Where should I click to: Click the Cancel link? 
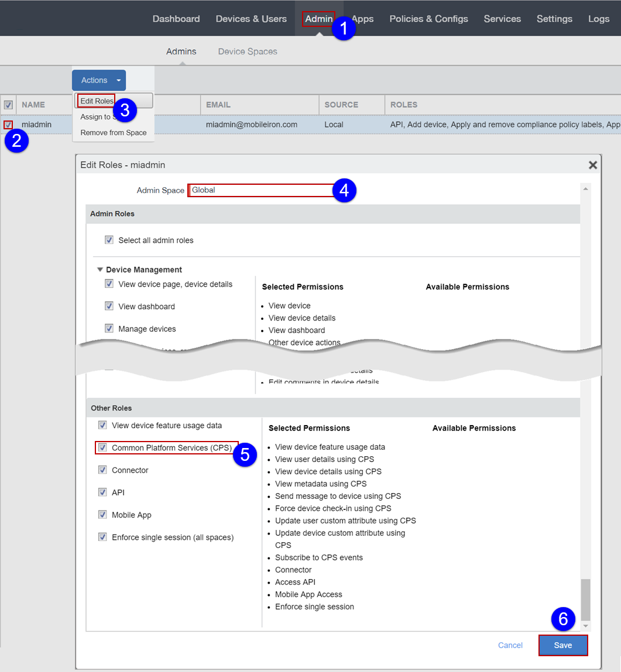click(x=510, y=645)
